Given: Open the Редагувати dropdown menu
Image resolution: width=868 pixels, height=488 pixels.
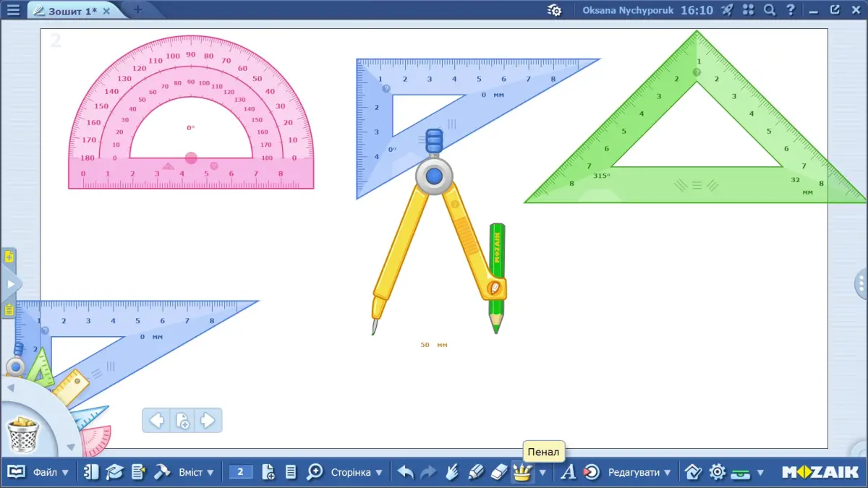Looking at the screenshot, I should click(x=639, y=472).
